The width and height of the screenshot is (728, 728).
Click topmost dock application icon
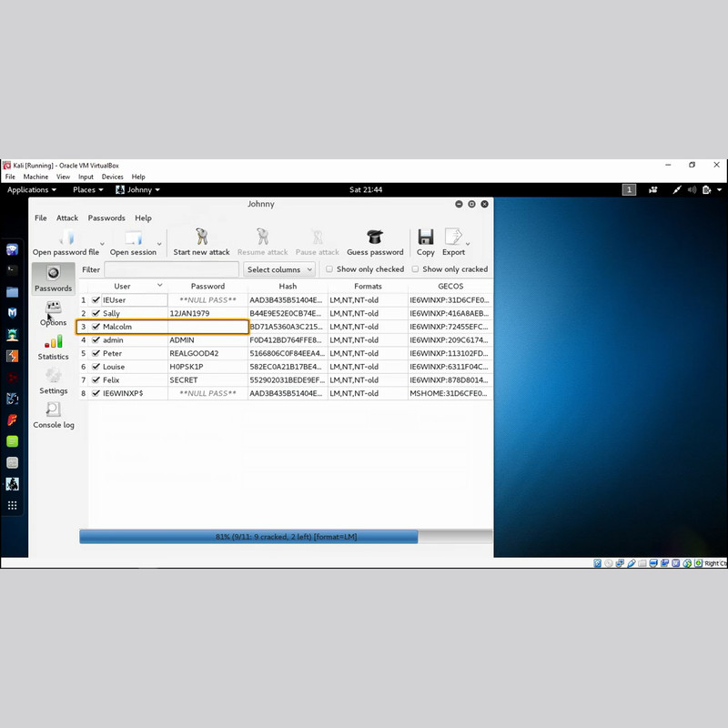pyautogui.click(x=12, y=249)
